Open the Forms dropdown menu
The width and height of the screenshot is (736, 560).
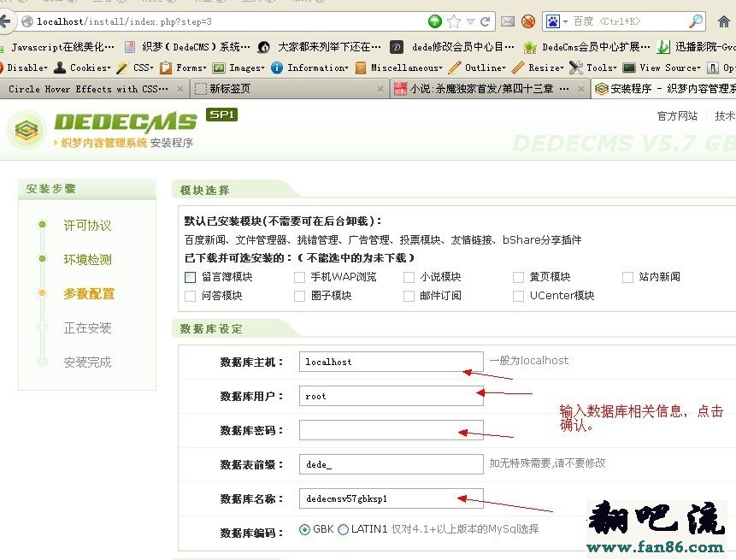[184, 68]
